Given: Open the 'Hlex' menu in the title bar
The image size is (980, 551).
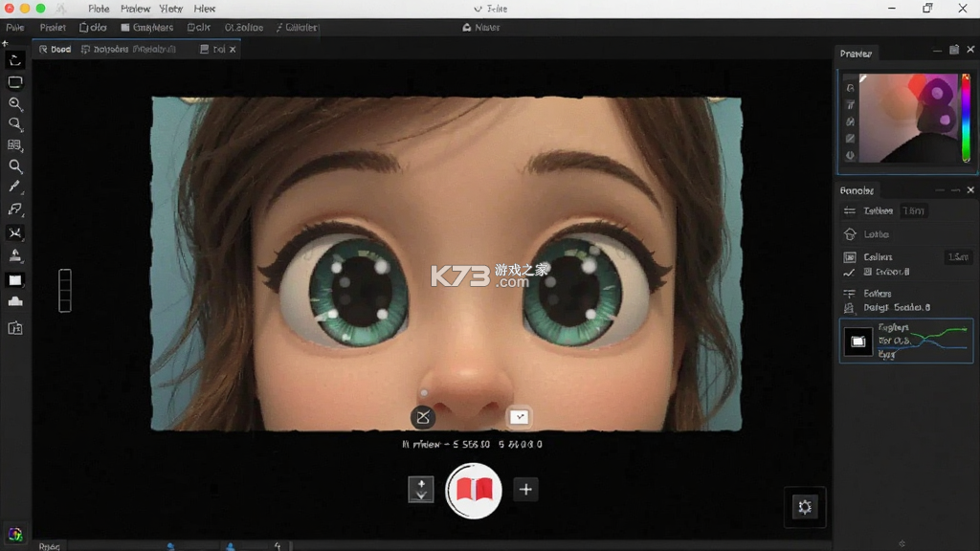Looking at the screenshot, I should [x=205, y=9].
